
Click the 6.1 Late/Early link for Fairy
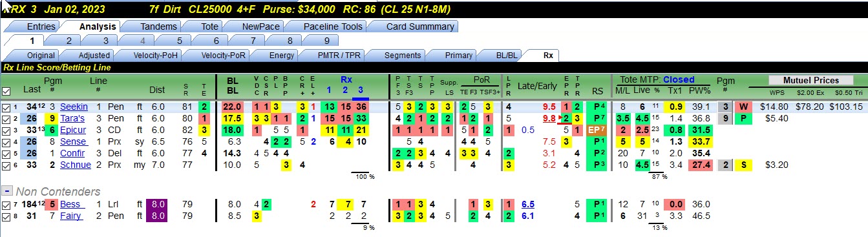pyautogui.click(x=527, y=216)
